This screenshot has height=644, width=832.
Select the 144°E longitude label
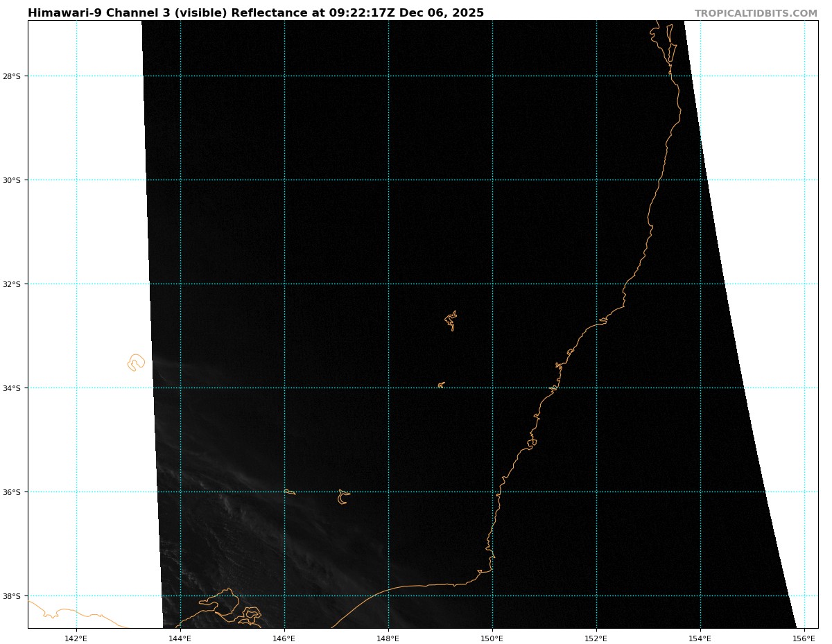pos(180,638)
